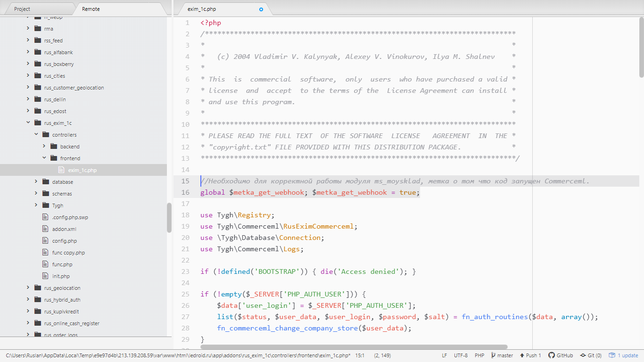Click the 1 update package notice

pyautogui.click(x=623, y=355)
